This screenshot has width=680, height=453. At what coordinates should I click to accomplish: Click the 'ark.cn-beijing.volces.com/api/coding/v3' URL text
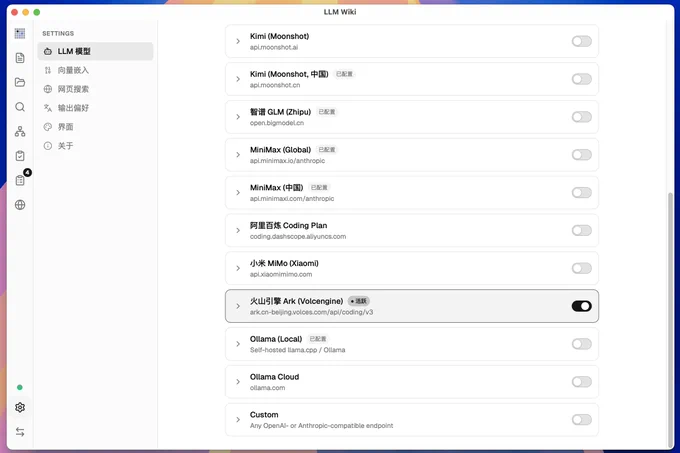(x=311, y=312)
